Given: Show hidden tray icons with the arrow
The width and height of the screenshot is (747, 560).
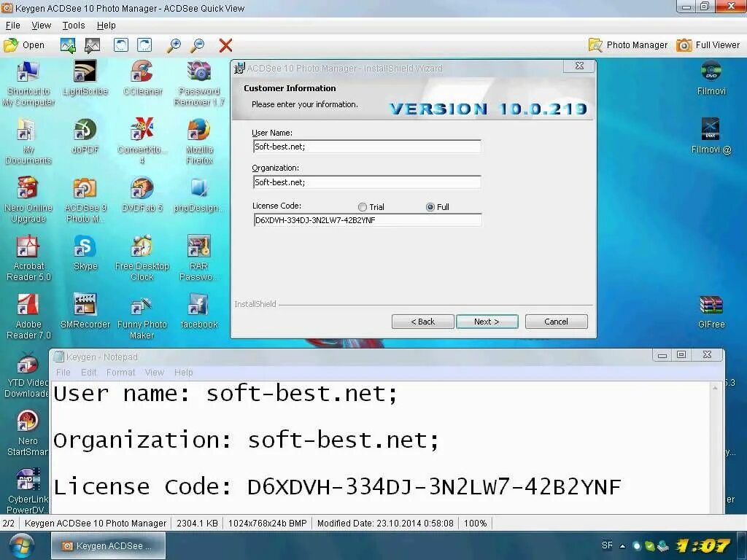Looking at the screenshot, I should click(622, 545).
